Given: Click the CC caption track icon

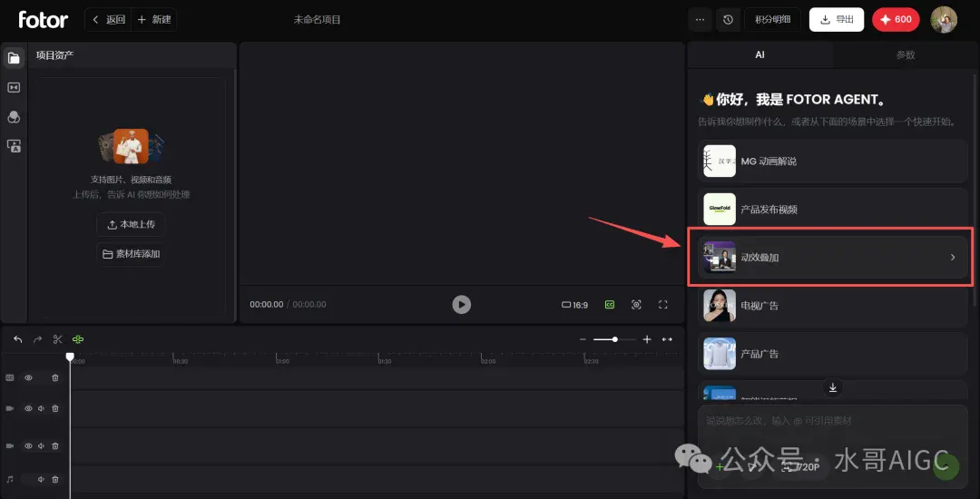Looking at the screenshot, I should pyautogui.click(x=10, y=377).
